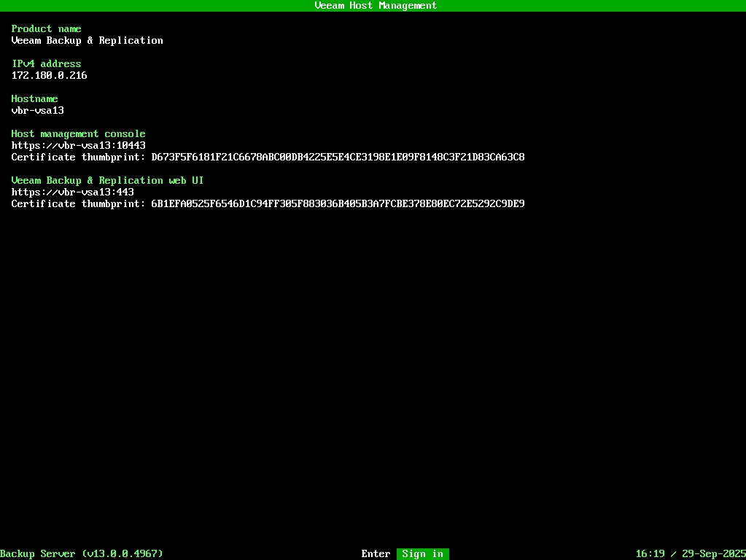Click the Sign in button
Image resolution: width=746 pixels, height=560 pixels.
pos(422,554)
